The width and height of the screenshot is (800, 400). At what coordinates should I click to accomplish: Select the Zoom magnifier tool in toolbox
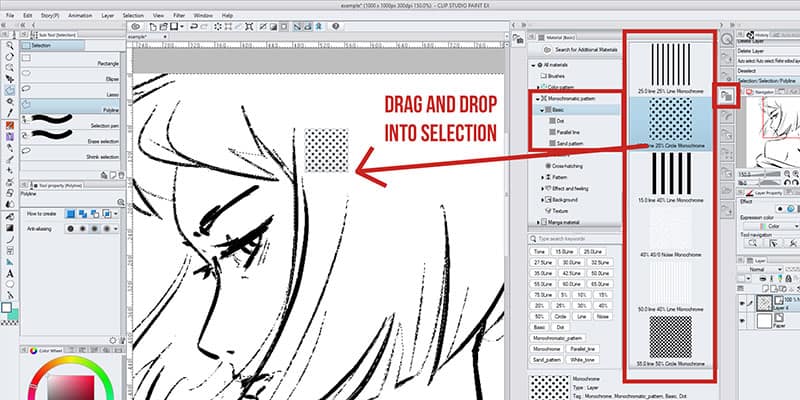(x=9, y=45)
